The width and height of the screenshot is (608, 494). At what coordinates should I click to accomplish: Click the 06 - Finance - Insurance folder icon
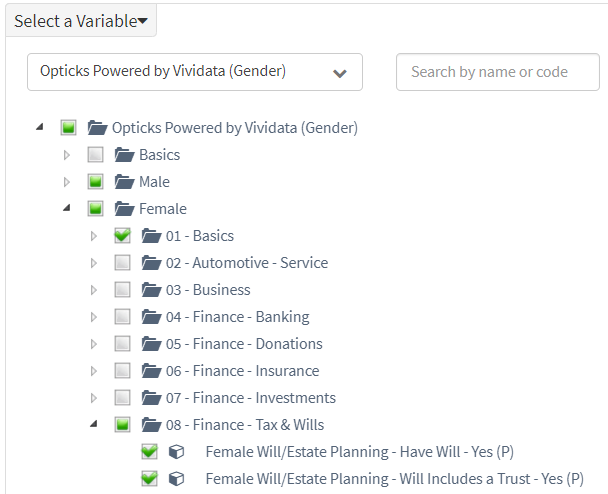[151, 371]
